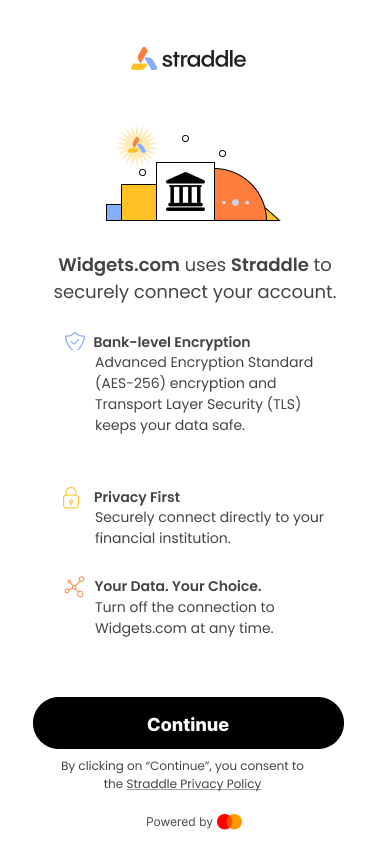Click the shield checkmark encryption icon
The image size is (390, 844).
[x=75, y=341]
